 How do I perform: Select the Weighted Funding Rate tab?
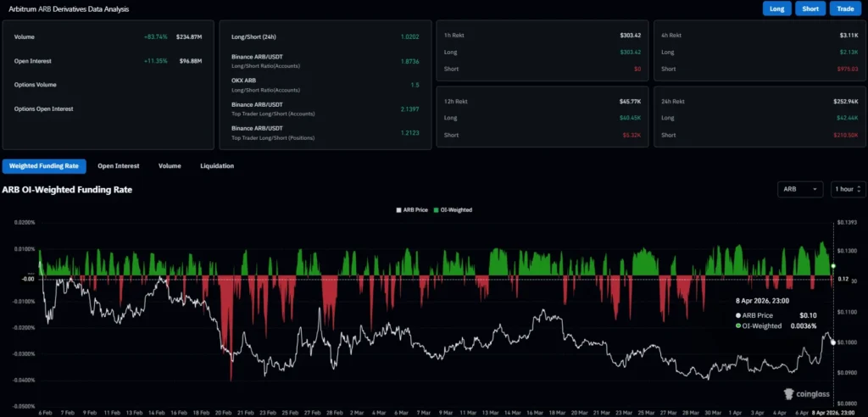point(44,166)
